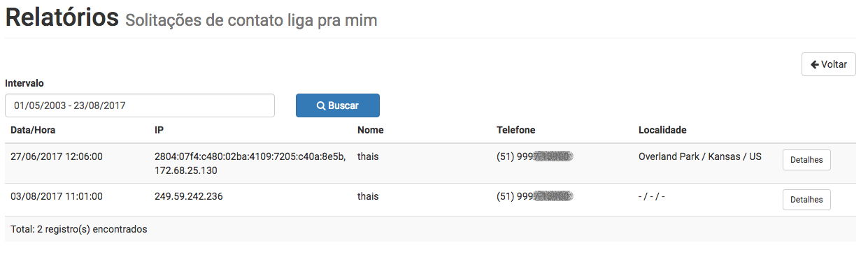The width and height of the screenshot is (868, 264).
Task: Click the IP column header
Action: tap(159, 130)
